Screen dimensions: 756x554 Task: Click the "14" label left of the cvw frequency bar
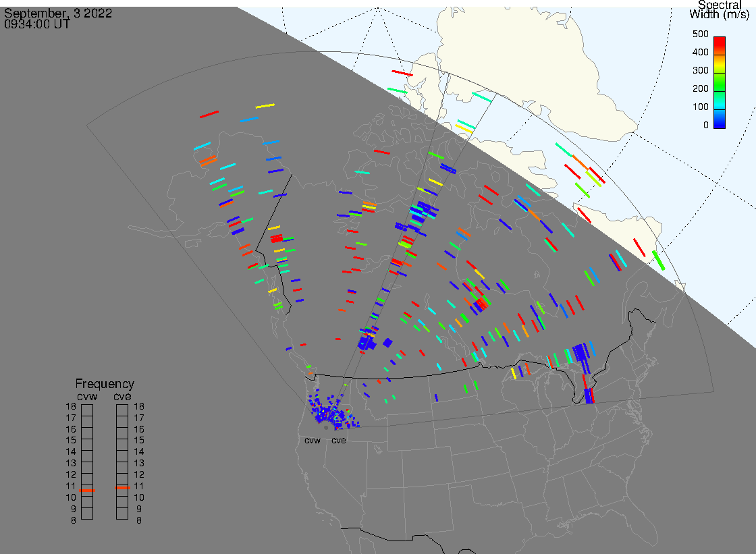(71, 452)
